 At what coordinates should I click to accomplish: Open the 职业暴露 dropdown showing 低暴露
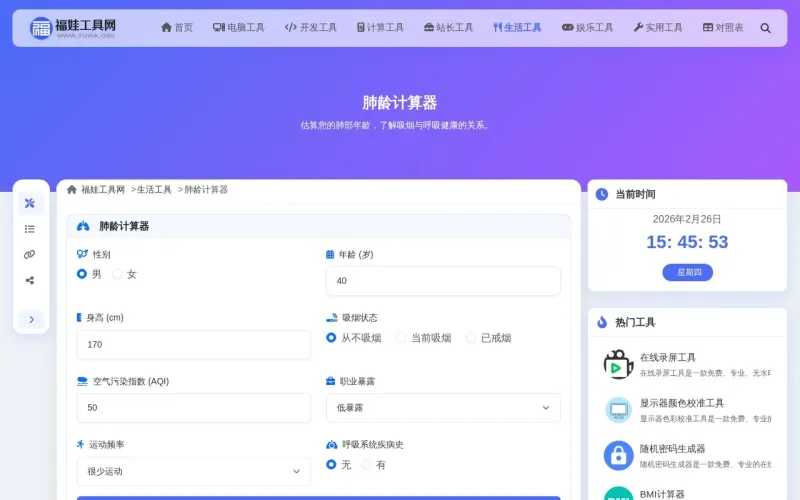pyautogui.click(x=443, y=408)
